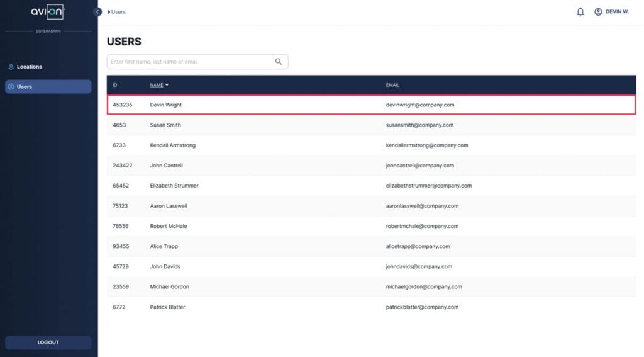Open the Susan Smith user row
The height and width of the screenshot is (357, 644).
[x=165, y=125]
